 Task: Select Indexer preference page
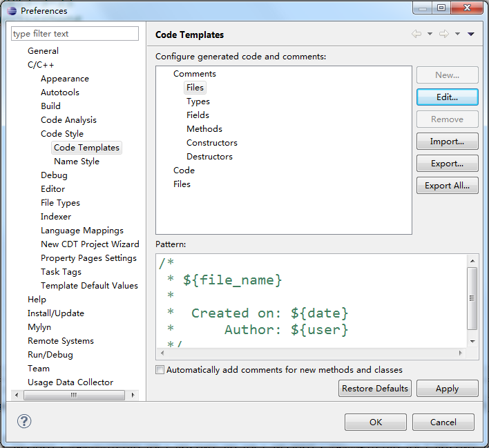pyautogui.click(x=56, y=217)
